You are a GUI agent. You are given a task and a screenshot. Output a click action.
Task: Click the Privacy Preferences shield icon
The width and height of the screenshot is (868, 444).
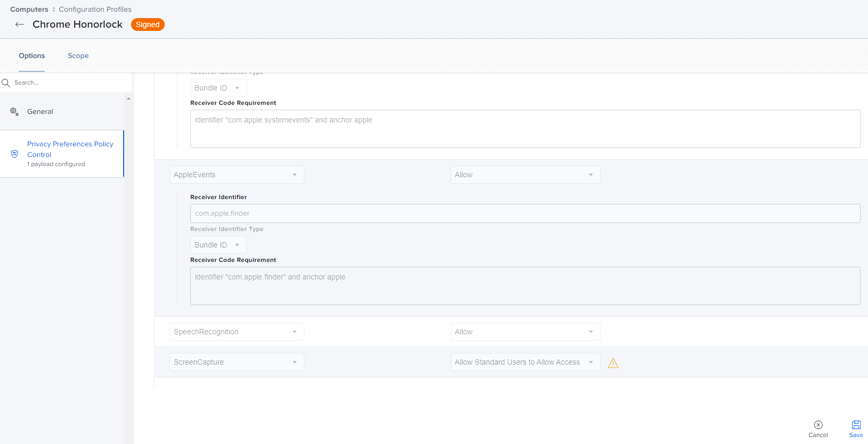click(14, 154)
